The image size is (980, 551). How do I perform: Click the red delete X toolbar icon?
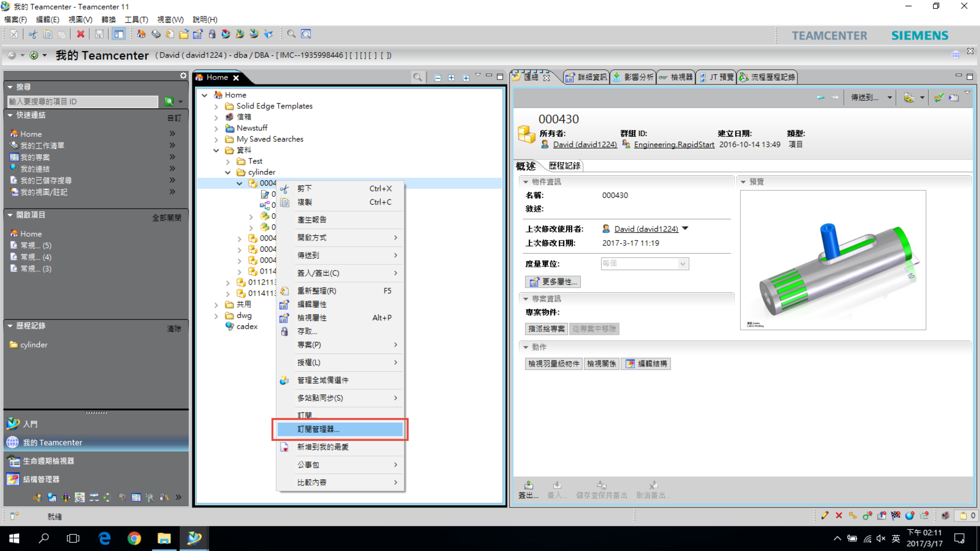pyautogui.click(x=80, y=34)
